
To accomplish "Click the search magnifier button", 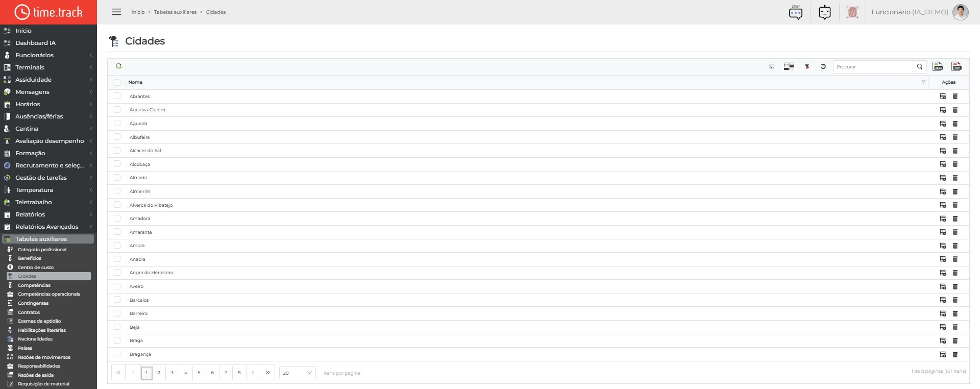I will [920, 67].
